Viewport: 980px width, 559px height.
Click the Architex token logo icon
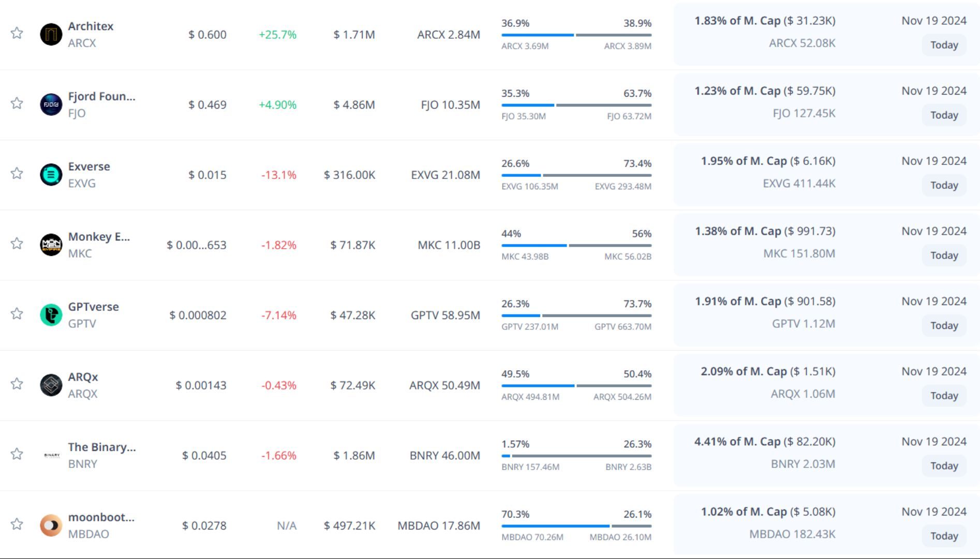click(51, 35)
